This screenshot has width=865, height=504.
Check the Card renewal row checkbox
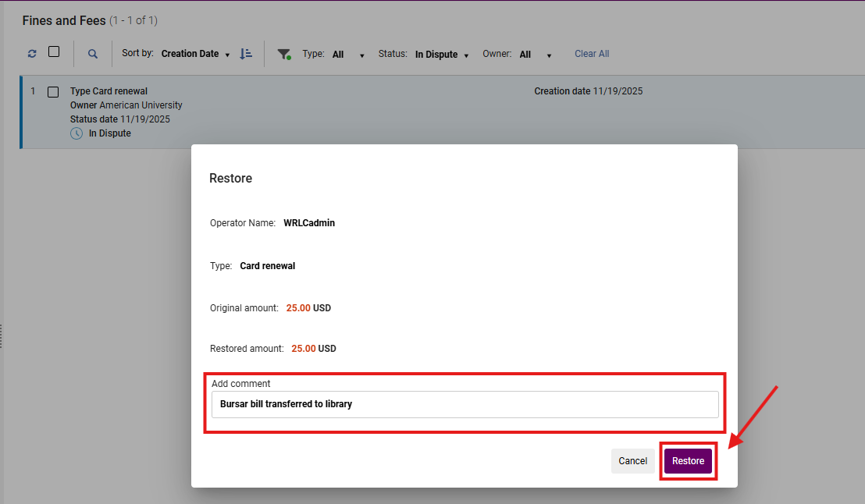(x=53, y=92)
